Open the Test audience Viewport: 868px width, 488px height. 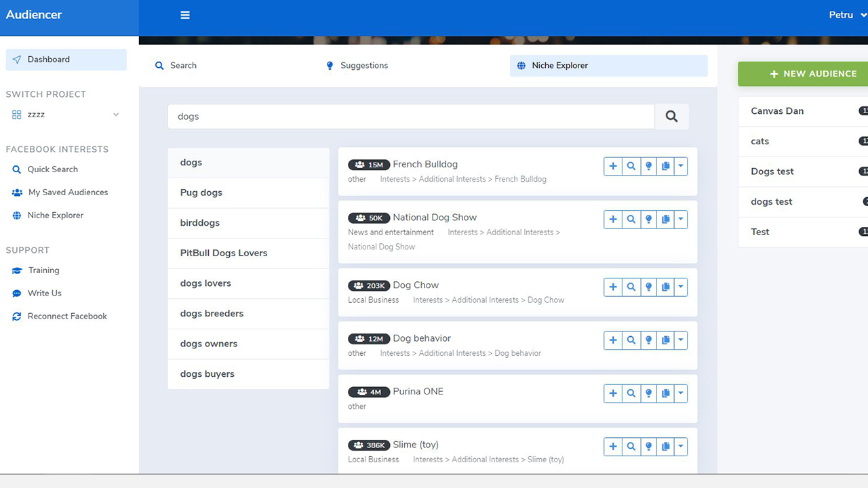tap(803, 232)
